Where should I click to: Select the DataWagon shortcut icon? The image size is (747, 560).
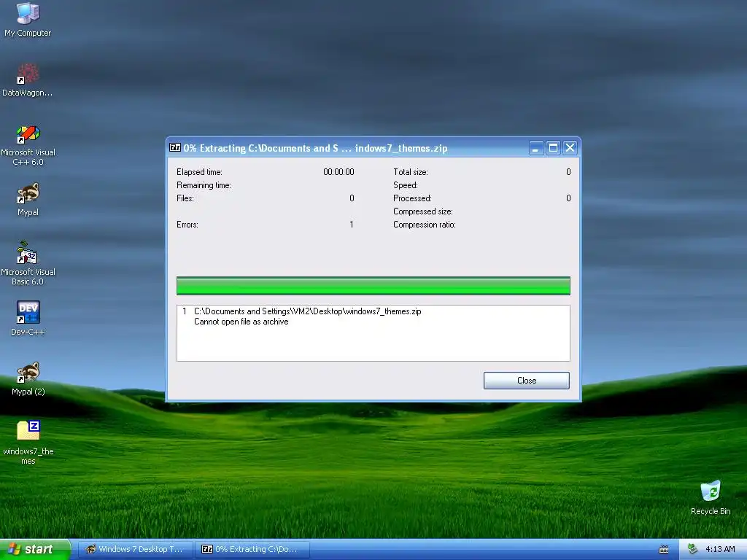28,80
